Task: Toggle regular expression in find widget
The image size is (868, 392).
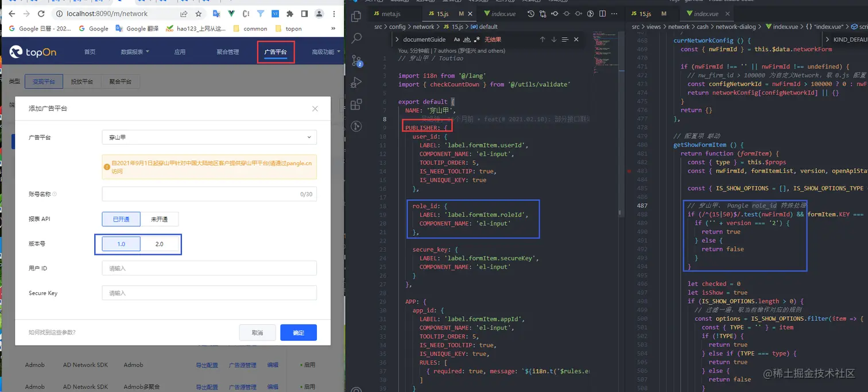Action: click(476, 40)
